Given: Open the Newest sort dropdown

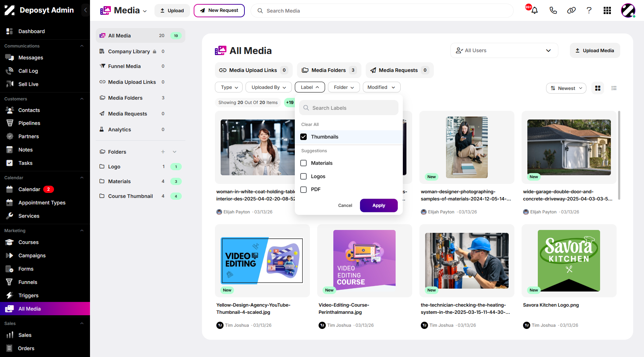Looking at the screenshot, I should coord(566,88).
